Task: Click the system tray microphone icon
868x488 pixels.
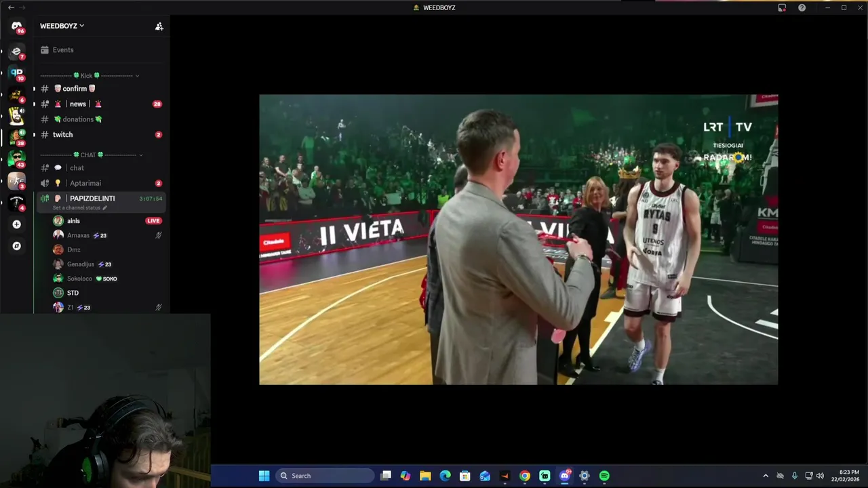Action: [x=794, y=476]
